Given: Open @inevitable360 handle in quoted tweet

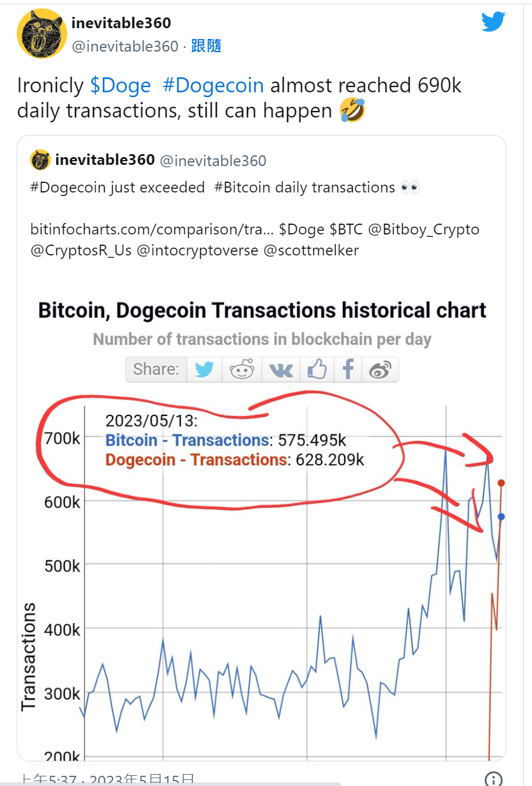Looking at the screenshot, I should click(x=213, y=161).
